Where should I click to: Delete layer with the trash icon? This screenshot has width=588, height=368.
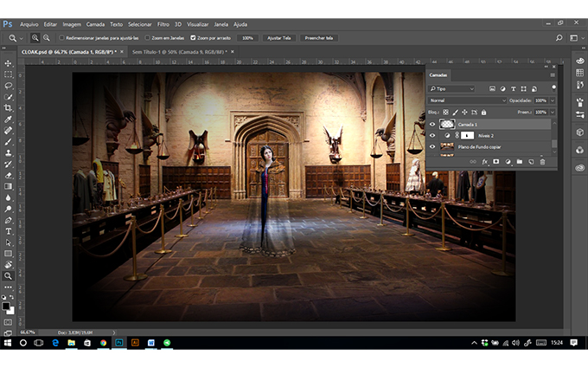point(542,162)
